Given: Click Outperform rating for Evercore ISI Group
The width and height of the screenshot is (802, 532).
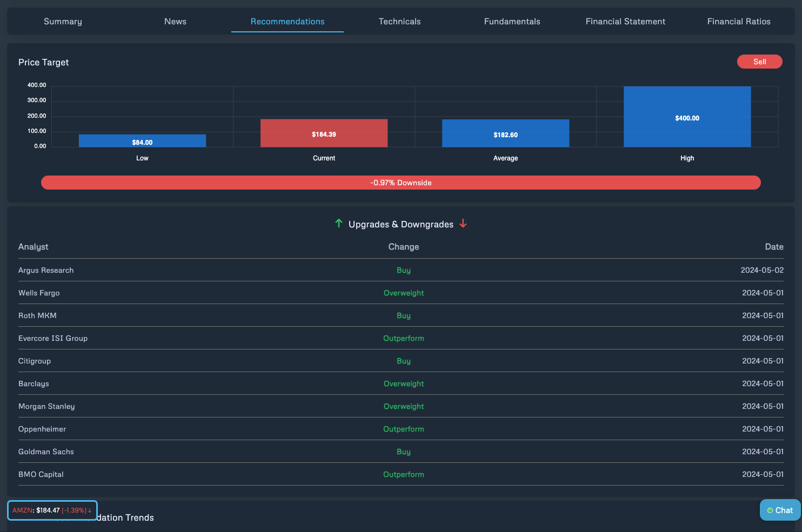Looking at the screenshot, I should pyautogui.click(x=404, y=338).
